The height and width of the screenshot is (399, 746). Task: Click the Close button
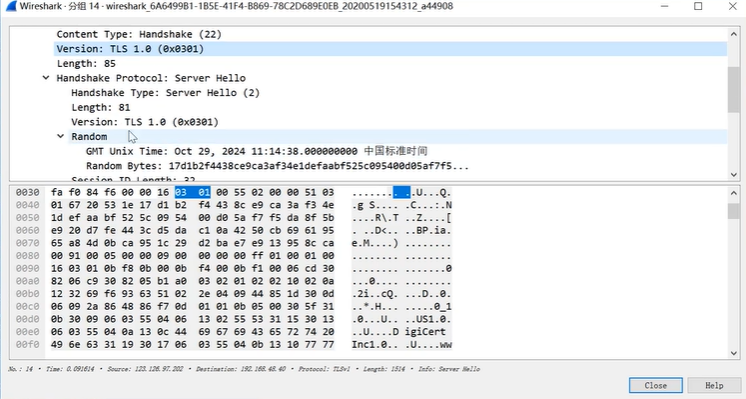pyautogui.click(x=656, y=385)
